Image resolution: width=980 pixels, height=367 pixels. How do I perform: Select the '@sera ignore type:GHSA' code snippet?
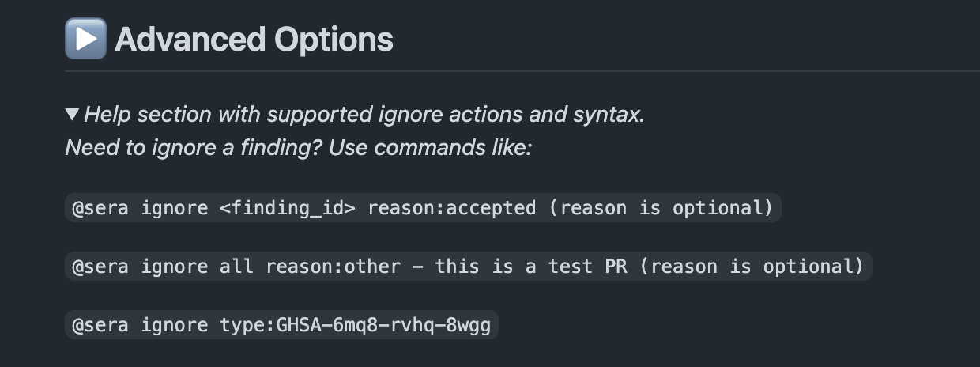pos(282,325)
